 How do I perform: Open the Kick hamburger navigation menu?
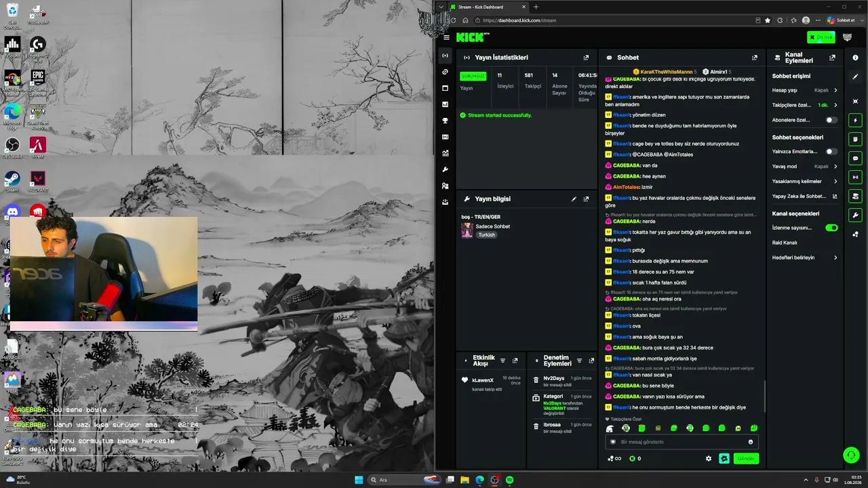[x=446, y=37]
